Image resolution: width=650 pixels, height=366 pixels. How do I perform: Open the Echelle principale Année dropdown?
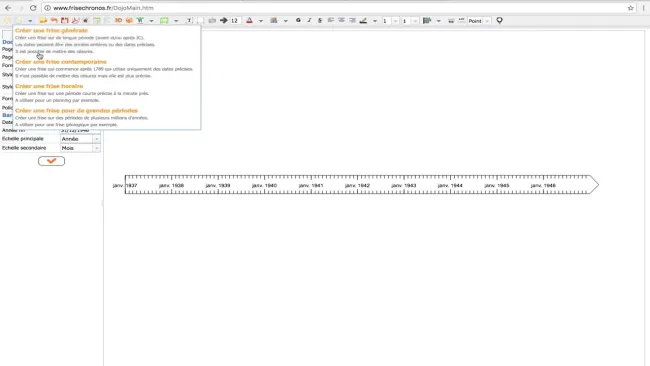80,139
